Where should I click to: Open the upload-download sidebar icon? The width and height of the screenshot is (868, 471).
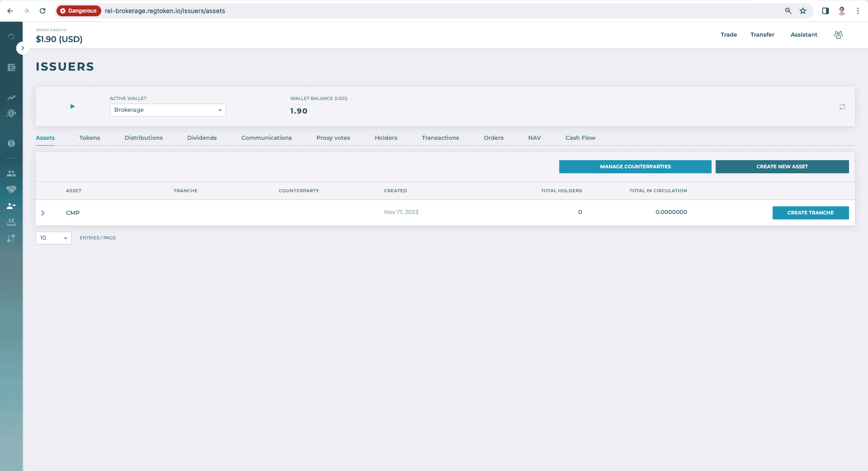tap(11, 222)
